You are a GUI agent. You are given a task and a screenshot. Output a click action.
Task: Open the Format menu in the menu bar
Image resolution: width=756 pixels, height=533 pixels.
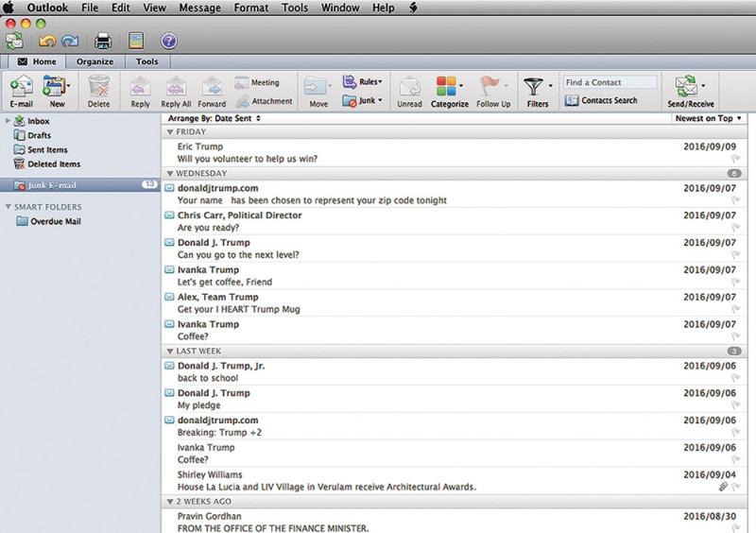point(251,8)
